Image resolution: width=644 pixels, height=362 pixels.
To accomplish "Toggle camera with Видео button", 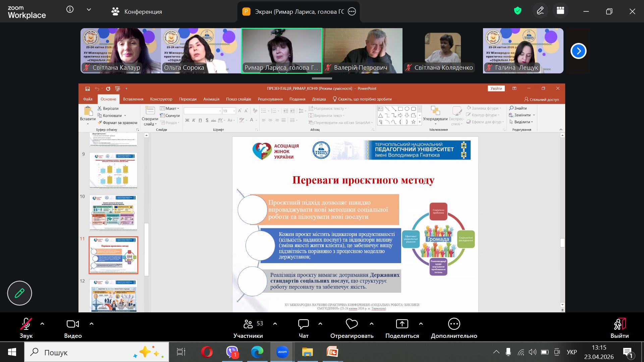I will pyautogui.click(x=73, y=324).
